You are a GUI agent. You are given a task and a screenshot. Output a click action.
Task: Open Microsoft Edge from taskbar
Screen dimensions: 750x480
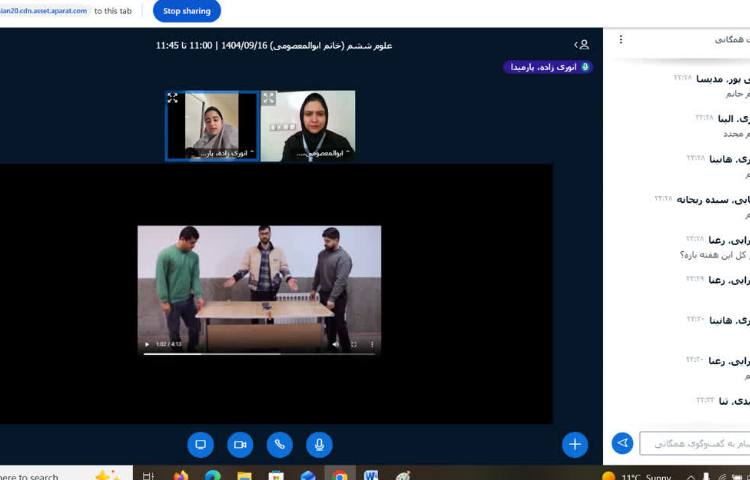(x=213, y=476)
